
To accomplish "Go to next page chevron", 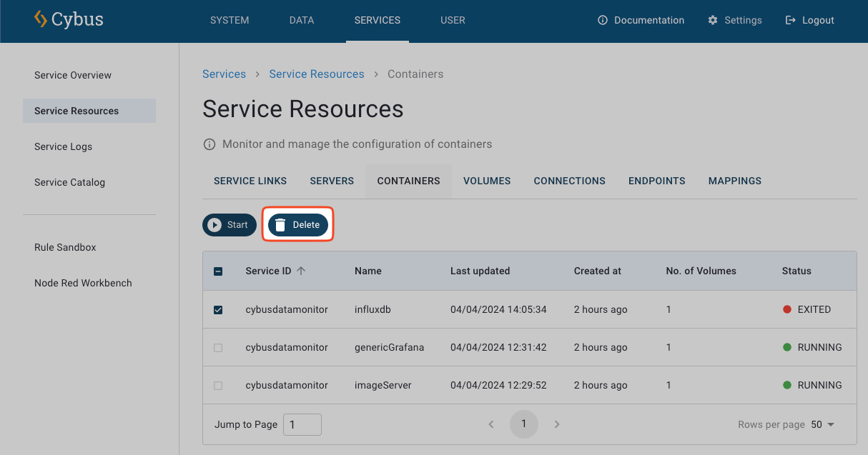I will pos(557,424).
